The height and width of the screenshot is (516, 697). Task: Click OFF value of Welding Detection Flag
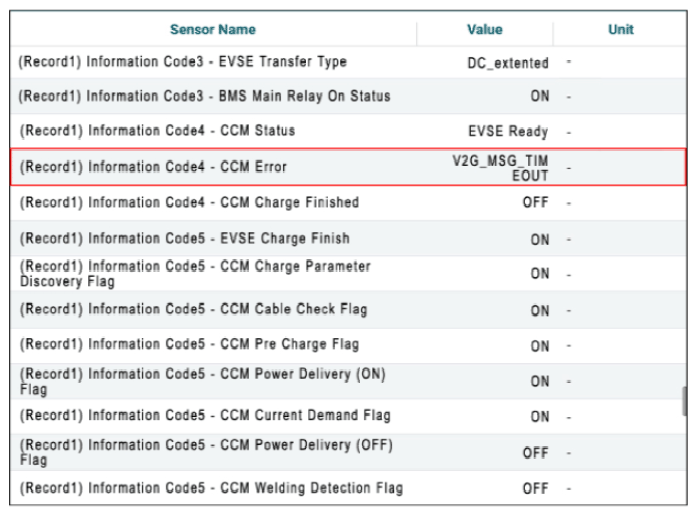(536, 488)
